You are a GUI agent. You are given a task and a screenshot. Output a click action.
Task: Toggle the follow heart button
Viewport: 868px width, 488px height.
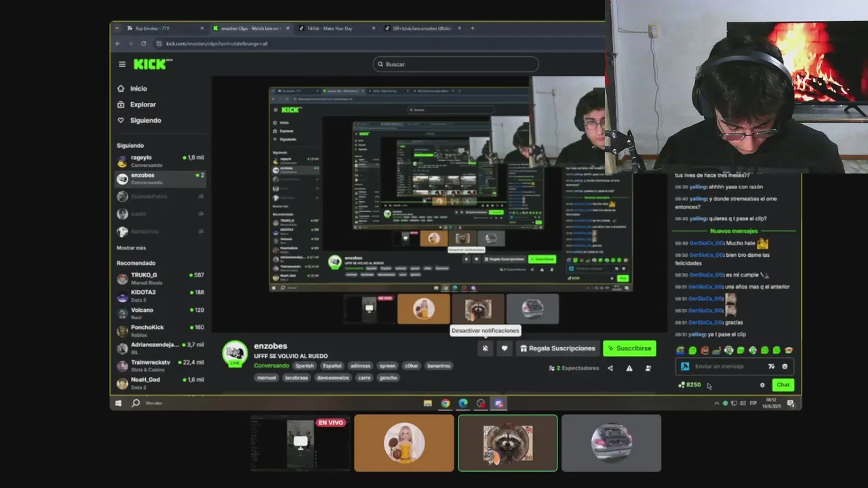click(x=504, y=348)
